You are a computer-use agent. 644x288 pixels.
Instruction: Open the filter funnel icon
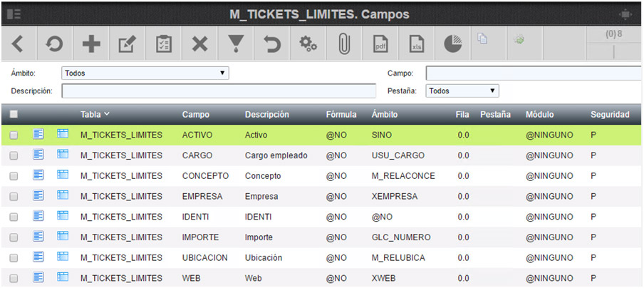[x=236, y=43]
